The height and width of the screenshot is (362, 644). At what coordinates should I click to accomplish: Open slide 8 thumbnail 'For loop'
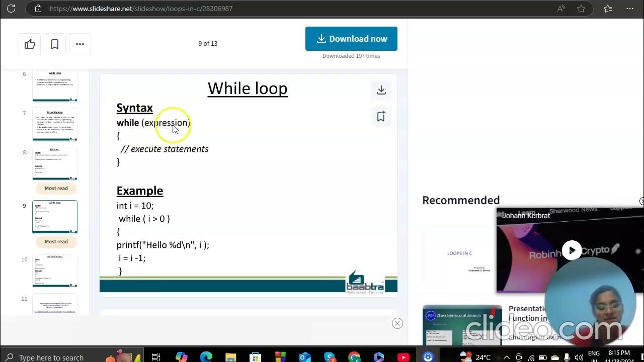pyautogui.click(x=55, y=163)
